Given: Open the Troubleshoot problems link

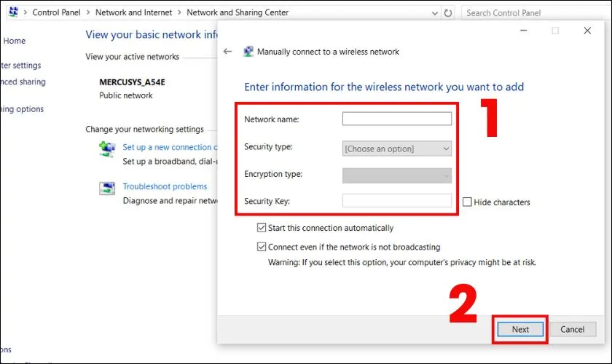Looking at the screenshot, I should [x=165, y=186].
